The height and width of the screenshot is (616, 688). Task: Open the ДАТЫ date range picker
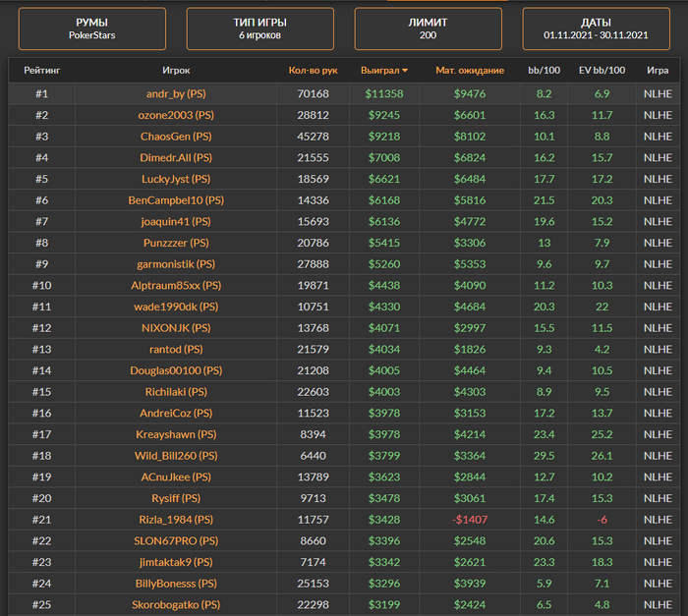pos(596,28)
